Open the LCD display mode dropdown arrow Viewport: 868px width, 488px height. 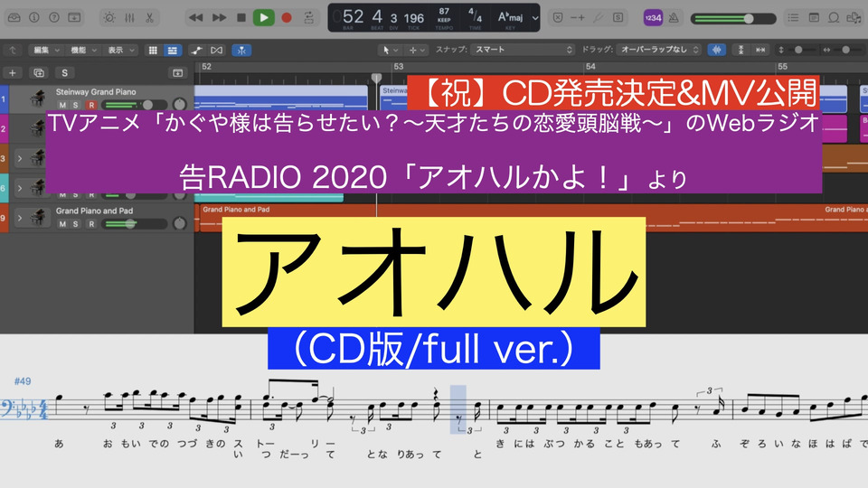tap(534, 18)
